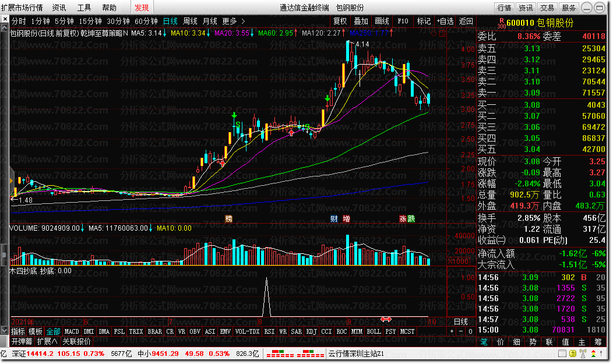Select the MACD indicator tab
This screenshot has height=364, width=613.
point(72,331)
